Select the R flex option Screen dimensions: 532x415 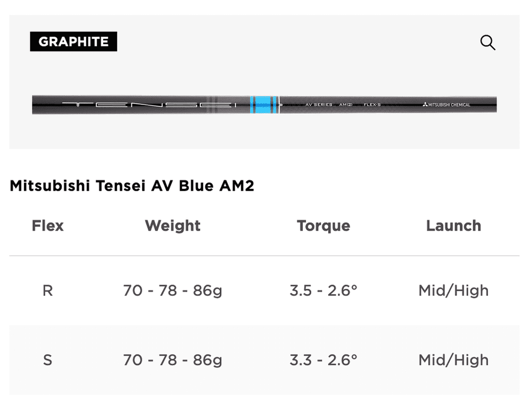click(x=48, y=290)
